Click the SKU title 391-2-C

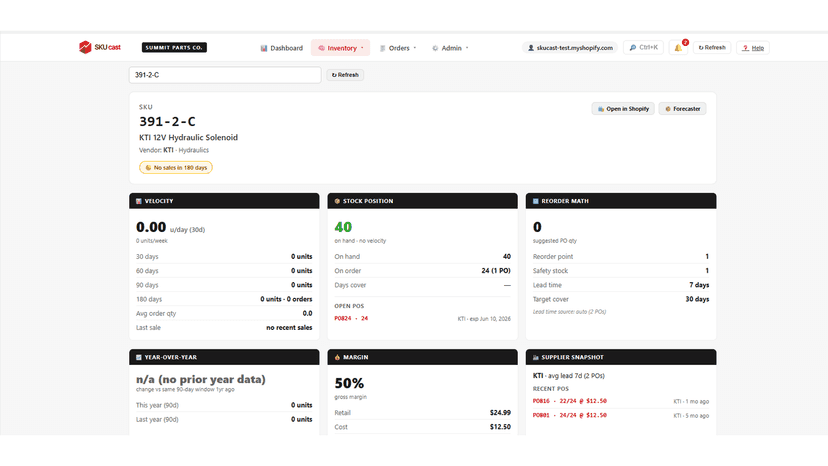click(167, 122)
